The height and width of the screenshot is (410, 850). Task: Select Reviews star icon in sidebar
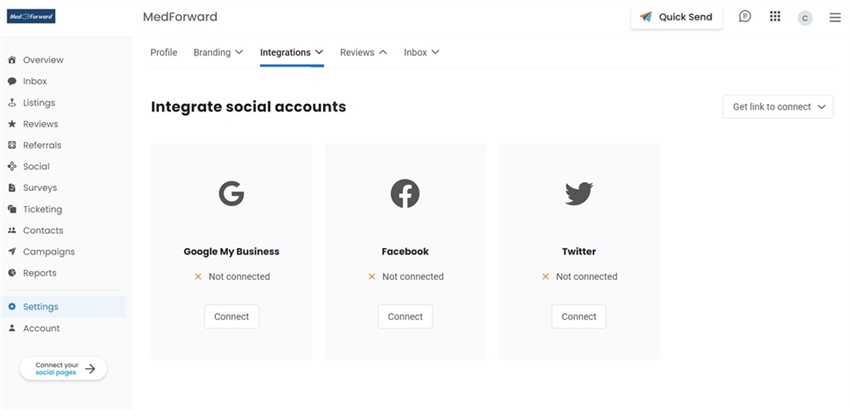(12, 124)
